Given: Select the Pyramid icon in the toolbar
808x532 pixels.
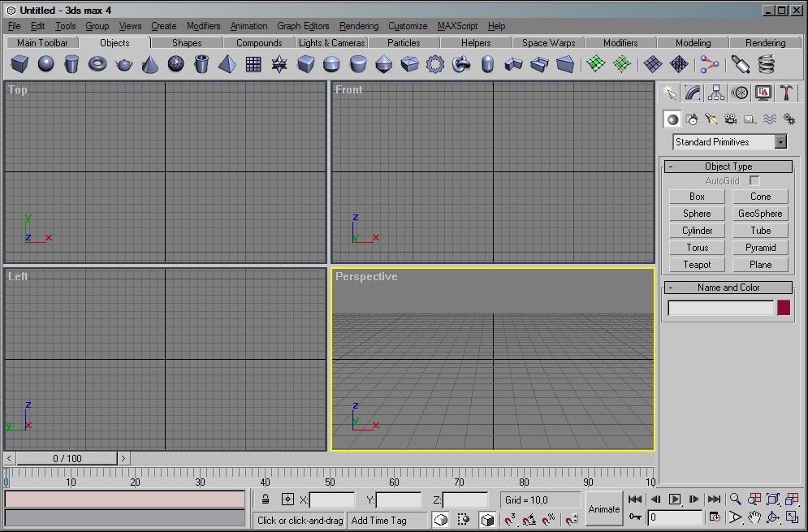Looking at the screenshot, I should [227, 64].
